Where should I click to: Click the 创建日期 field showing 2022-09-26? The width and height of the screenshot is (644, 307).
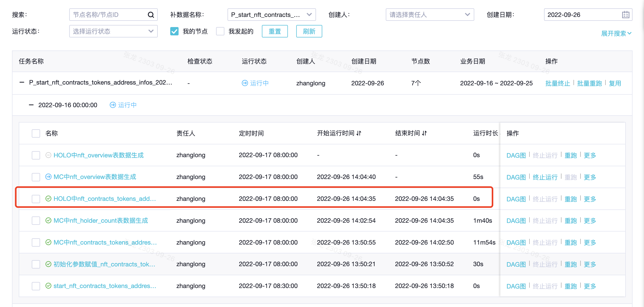pos(588,15)
